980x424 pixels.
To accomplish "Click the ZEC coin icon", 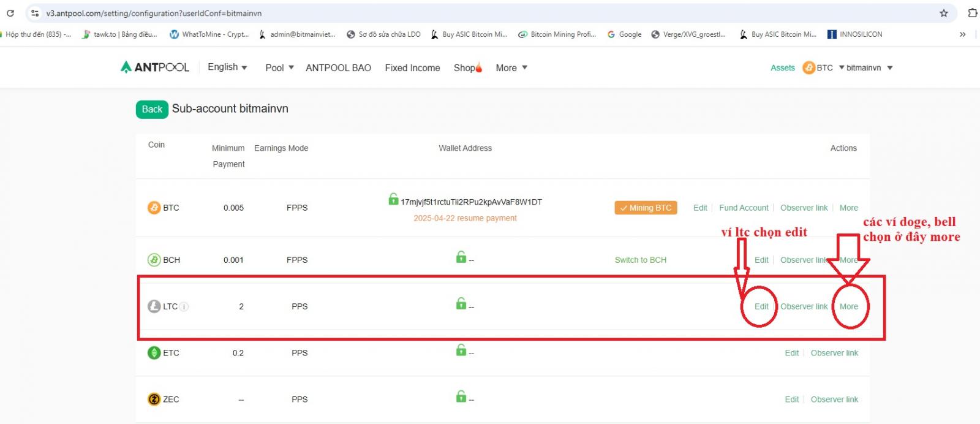I will (x=154, y=399).
